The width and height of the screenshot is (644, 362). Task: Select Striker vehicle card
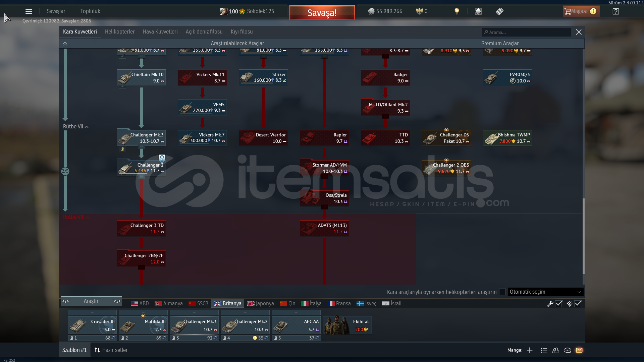tap(263, 78)
